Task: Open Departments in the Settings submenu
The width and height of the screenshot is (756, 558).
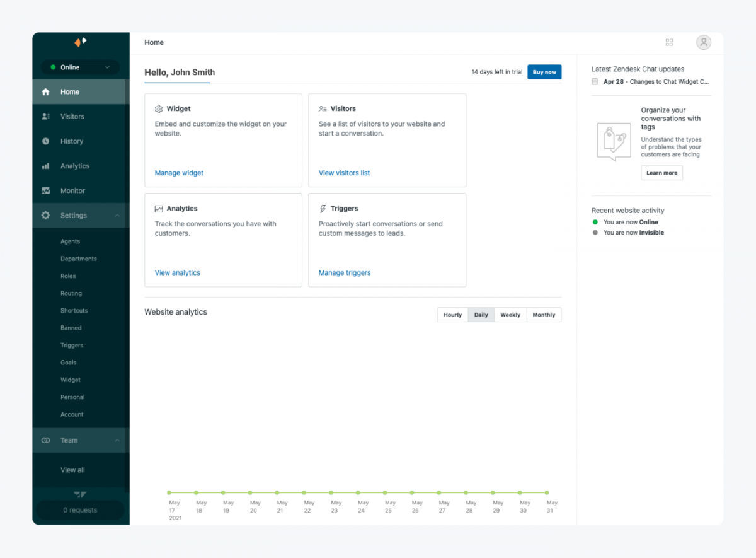Action: (x=79, y=259)
